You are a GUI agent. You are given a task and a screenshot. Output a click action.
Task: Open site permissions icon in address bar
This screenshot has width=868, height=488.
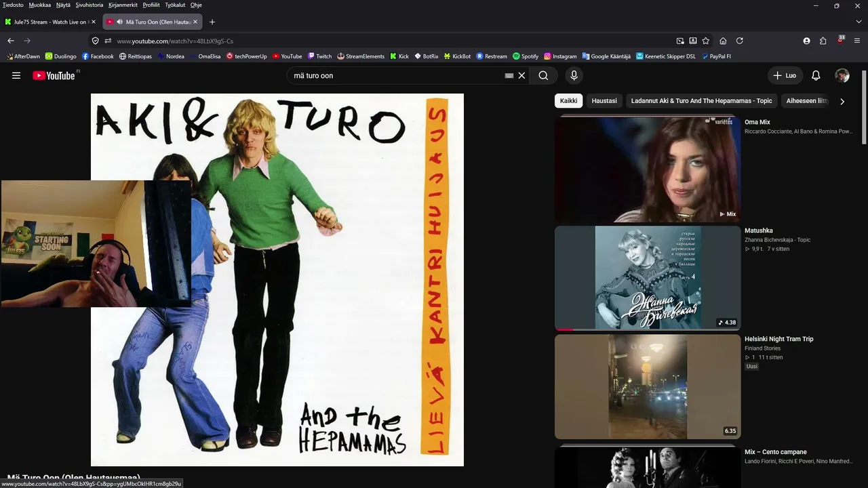click(107, 41)
